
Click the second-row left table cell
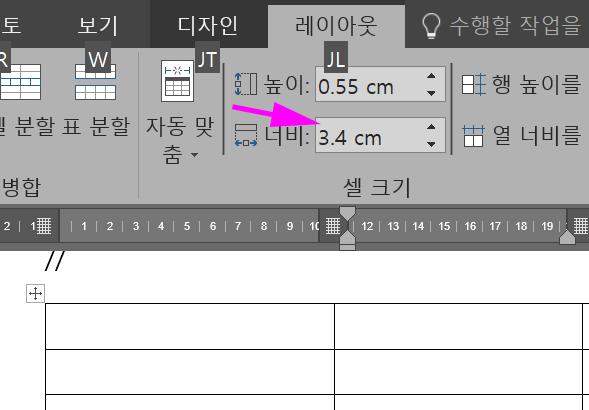pyautogui.click(x=190, y=372)
